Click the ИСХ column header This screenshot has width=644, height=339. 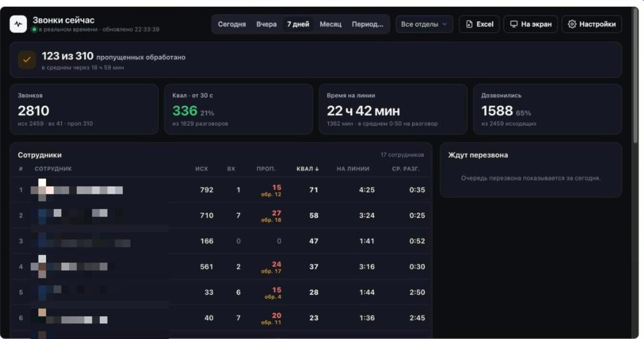pyautogui.click(x=202, y=169)
